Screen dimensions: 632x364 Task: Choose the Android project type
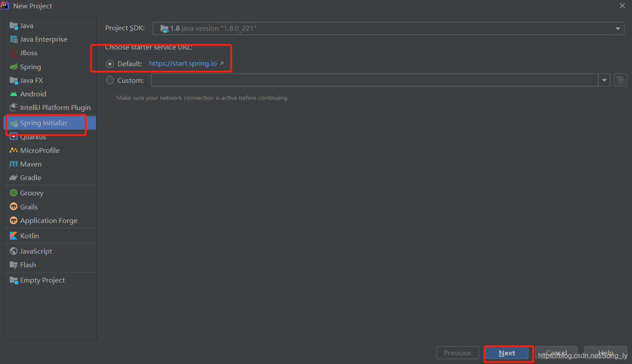click(x=33, y=94)
